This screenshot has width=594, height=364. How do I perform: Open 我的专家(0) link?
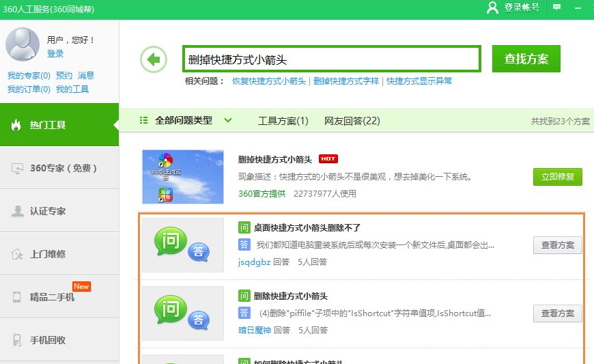tap(29, 75)
